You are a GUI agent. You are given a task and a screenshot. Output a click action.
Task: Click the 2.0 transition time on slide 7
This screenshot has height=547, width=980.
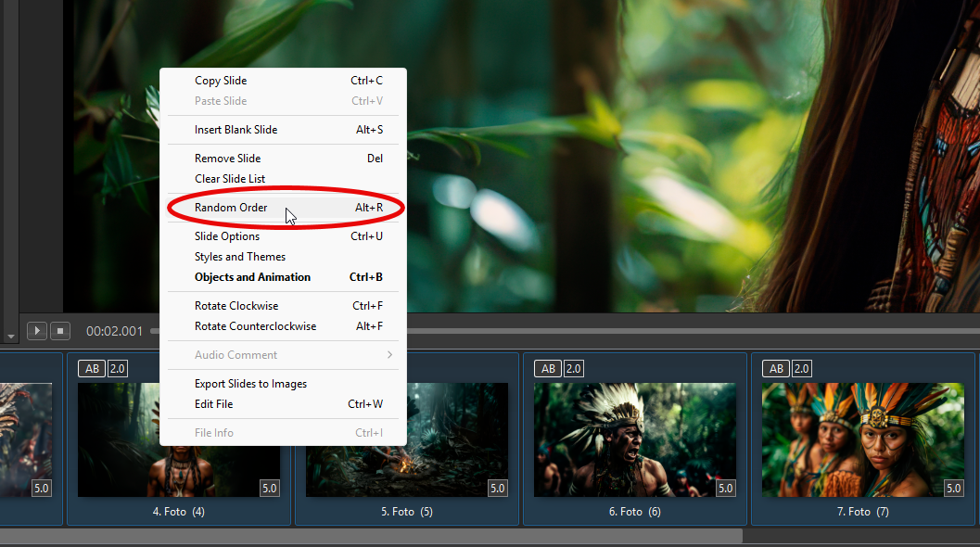click(802, 369)
